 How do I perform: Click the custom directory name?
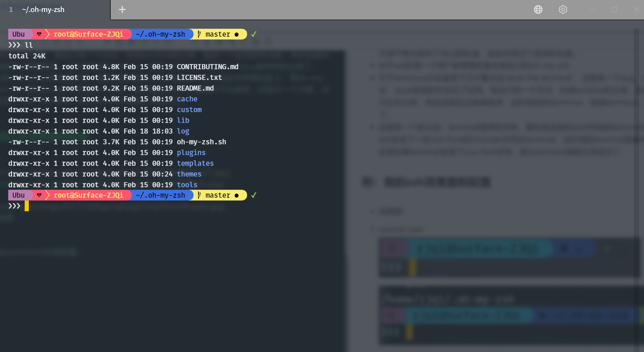pos(189,110)
